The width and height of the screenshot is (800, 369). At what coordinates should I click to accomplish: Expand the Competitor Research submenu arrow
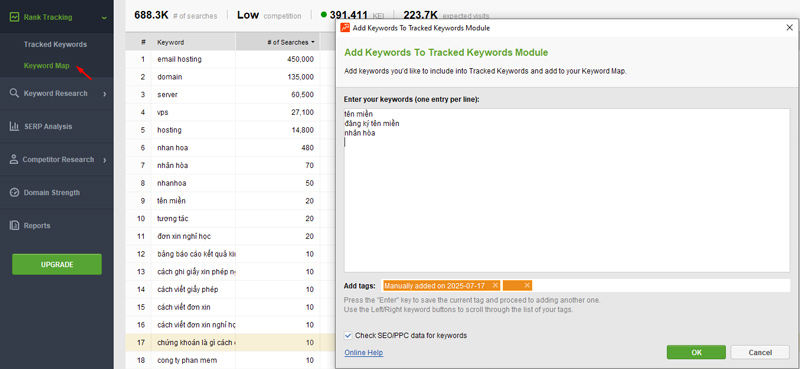(105, 160)
